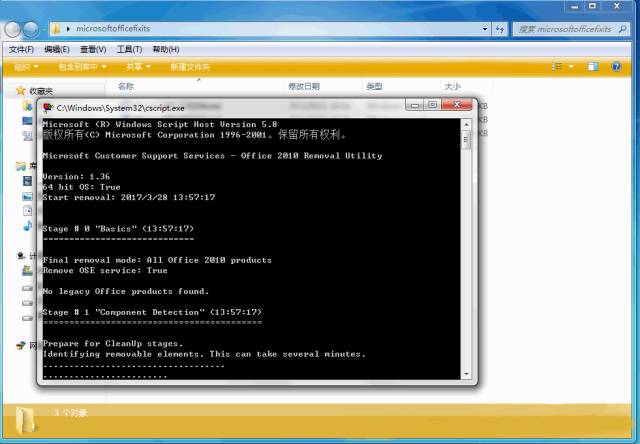Image resolution: width=640 pixels, height=444 pixels.
Task: Click the cscript.exe console title bar icon
Action: (x=48, y=108)
